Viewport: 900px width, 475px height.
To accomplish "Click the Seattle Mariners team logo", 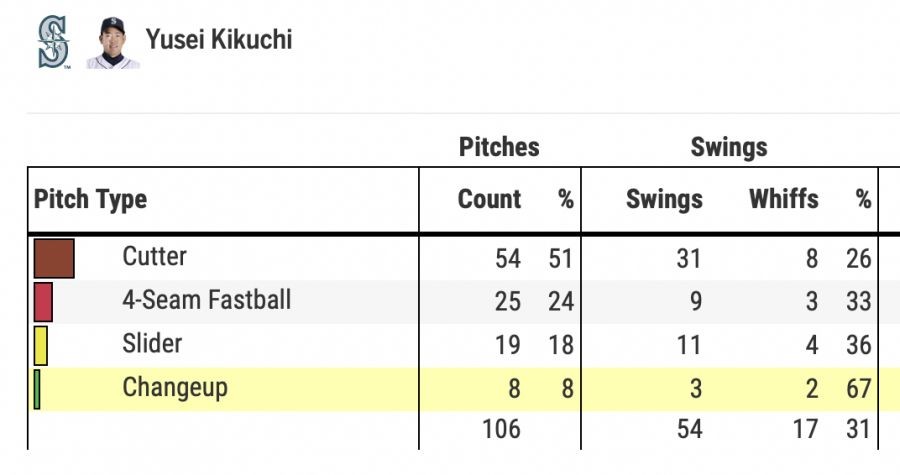I will click(52, 42).
